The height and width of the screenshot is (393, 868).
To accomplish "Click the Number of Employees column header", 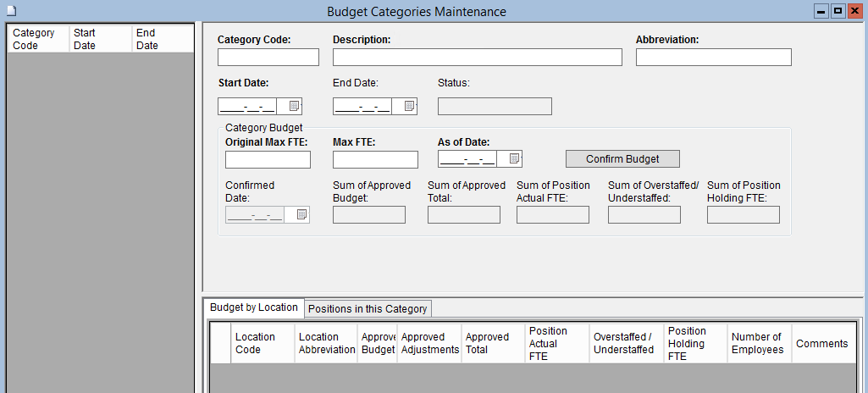I will pos(759,343).
